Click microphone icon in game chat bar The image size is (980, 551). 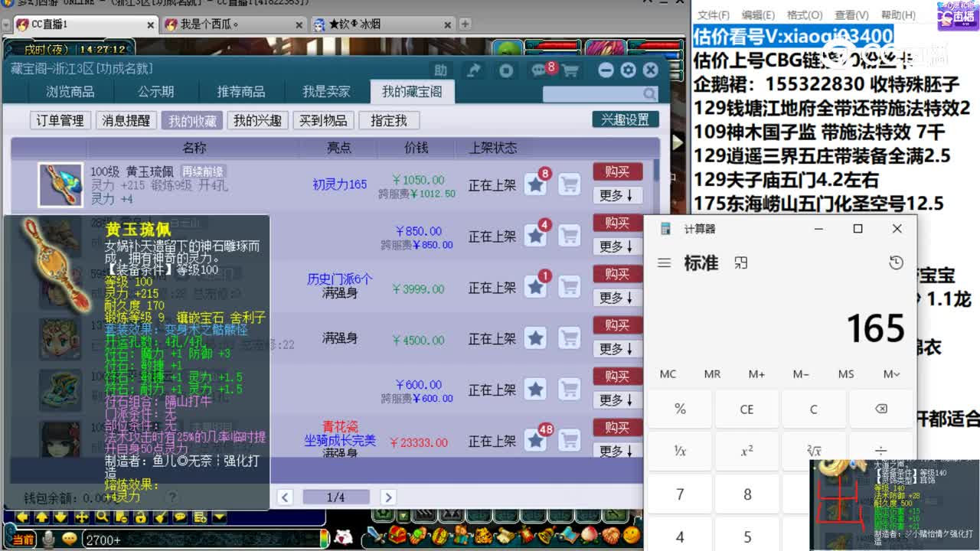point(49,540)
